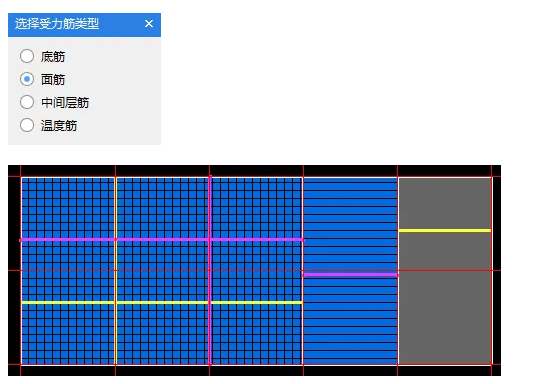Image resolution: width=538 pixels, height=384 pixels.
Task: Select the 面筋 radio button
Action: pyautogui.click(x=27, y=79)
